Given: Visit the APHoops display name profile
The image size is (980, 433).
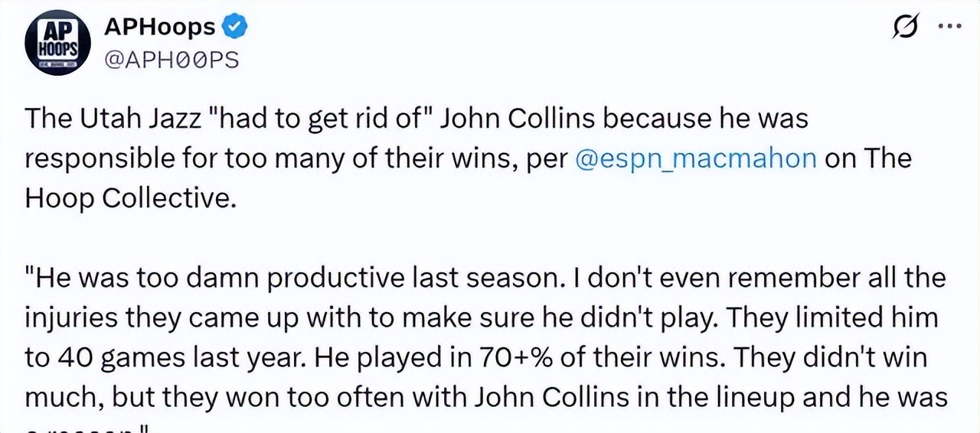Looking at the screenshot, I should click(x=159, y=28).
